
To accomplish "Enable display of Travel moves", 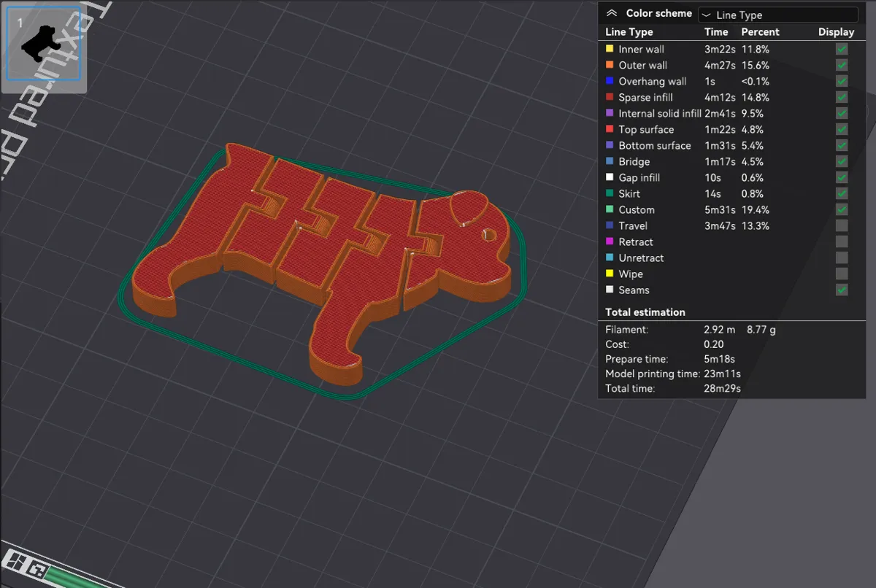I will pyautogui.click(x=842, y=225).
